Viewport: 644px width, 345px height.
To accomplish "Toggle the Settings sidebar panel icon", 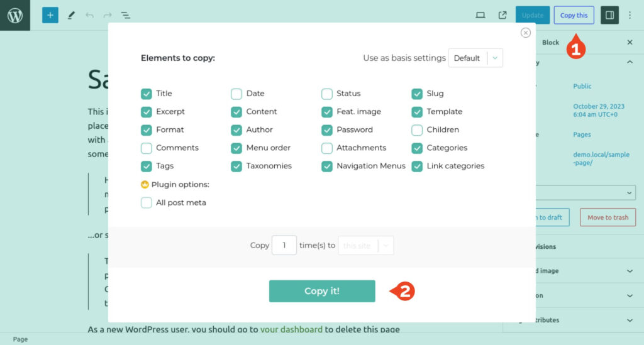I will tap(609, 15).
